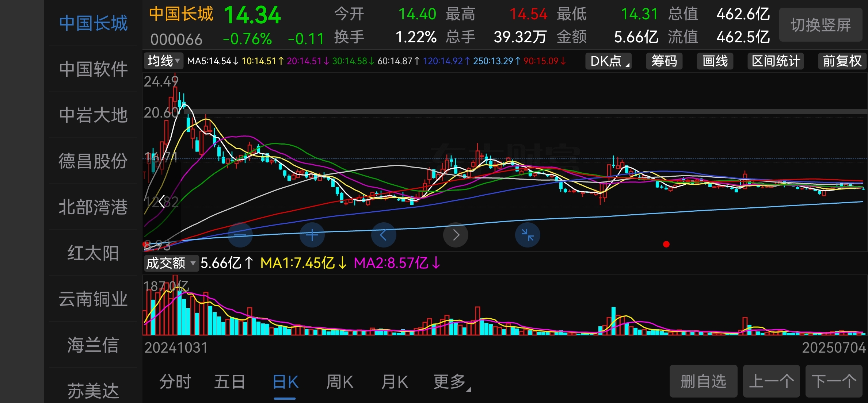
Task: Expand the DK点 menu
Action: point(609,61)
